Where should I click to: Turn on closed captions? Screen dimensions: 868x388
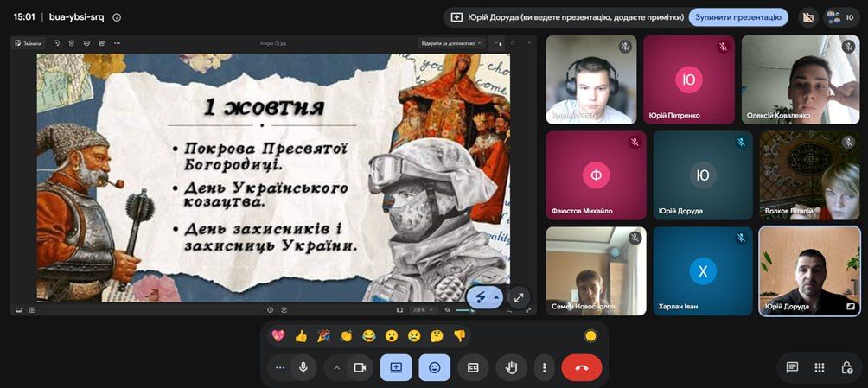(473, 367)
